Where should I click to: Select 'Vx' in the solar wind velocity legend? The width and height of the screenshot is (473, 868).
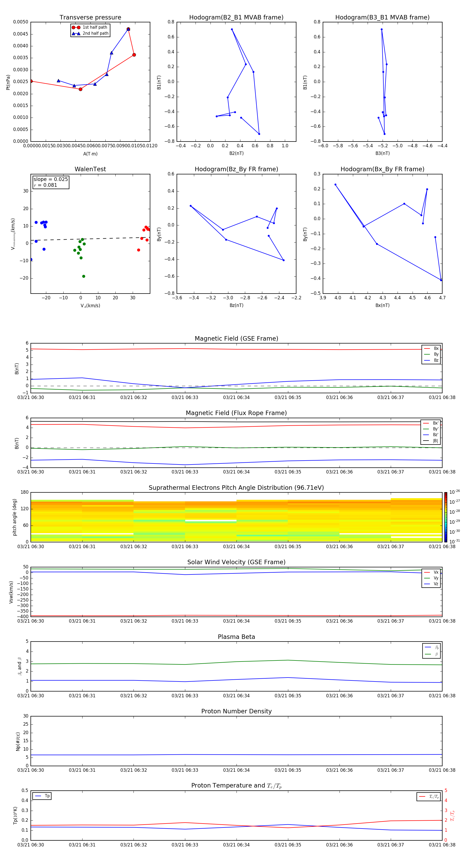(x=431, y=572)
